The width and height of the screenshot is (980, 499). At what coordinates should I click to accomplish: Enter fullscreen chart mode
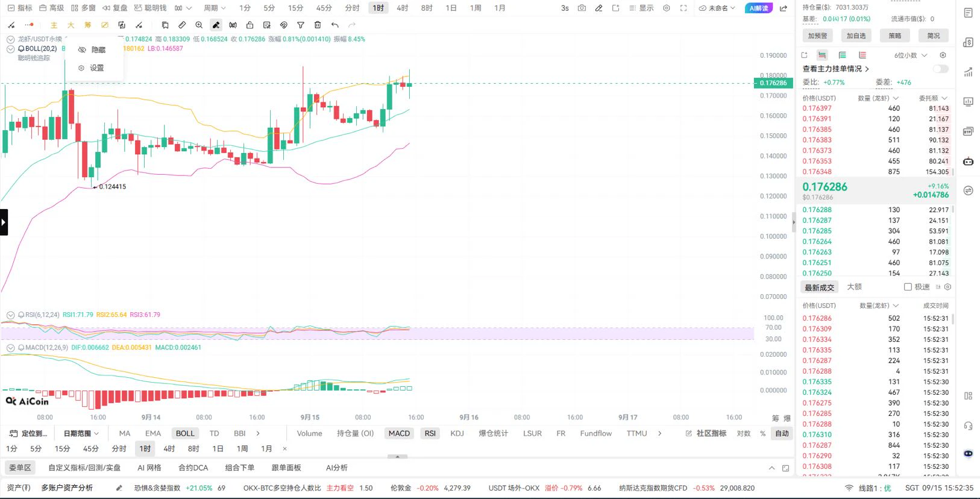tap(683, 8)
